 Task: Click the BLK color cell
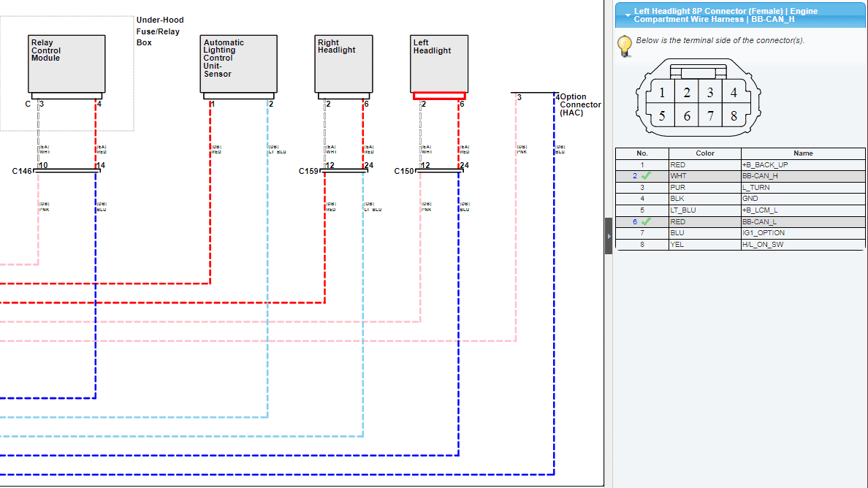tap(704, 199)
